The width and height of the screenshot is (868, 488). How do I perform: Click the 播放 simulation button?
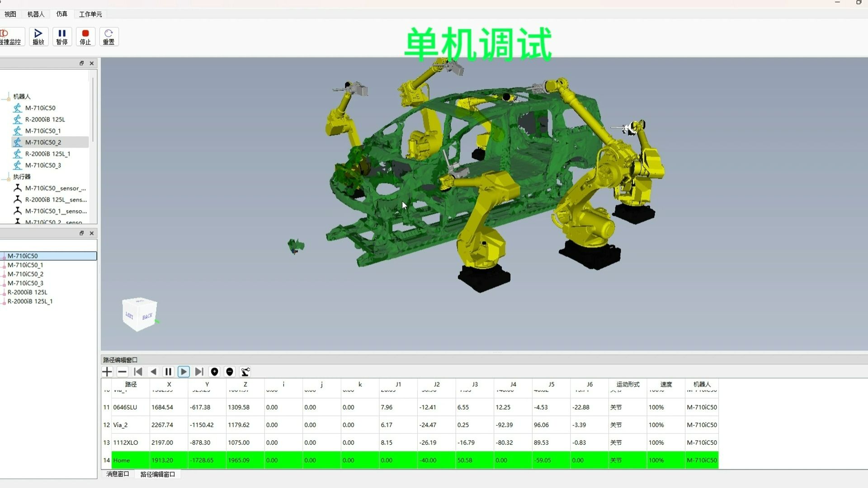click(38, 37)
